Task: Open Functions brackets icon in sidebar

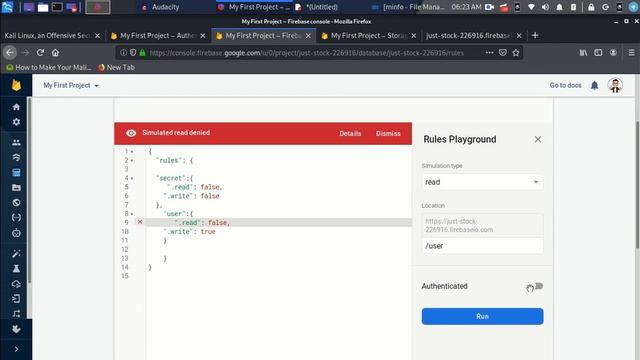Action: coord(16,218)
